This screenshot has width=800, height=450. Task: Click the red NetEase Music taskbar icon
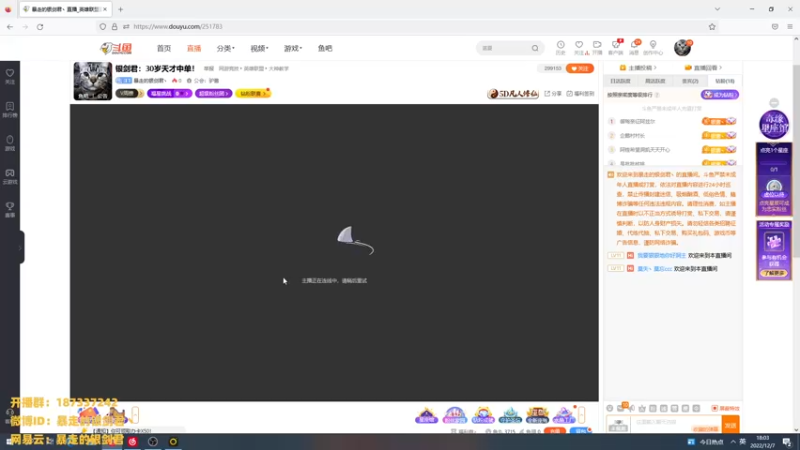[x=133, y=441]
